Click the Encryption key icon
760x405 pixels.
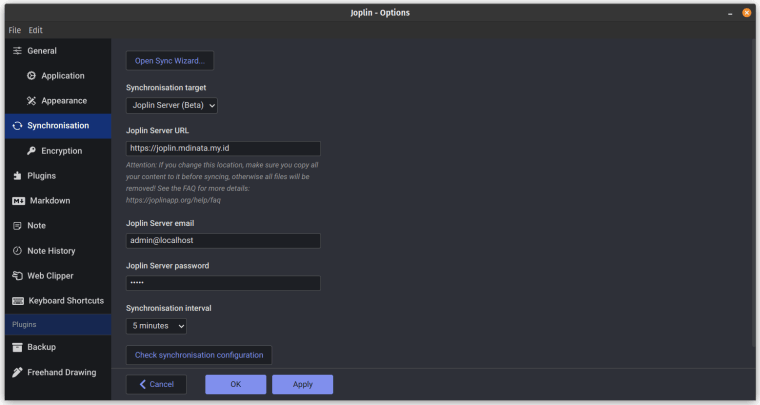[x=32, y=151]
